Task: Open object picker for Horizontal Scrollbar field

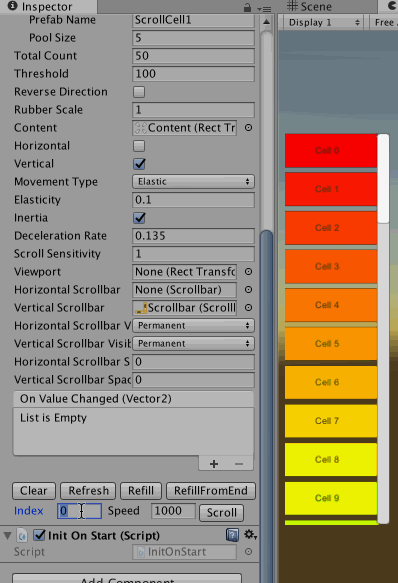Action: (x=248, y=290)
